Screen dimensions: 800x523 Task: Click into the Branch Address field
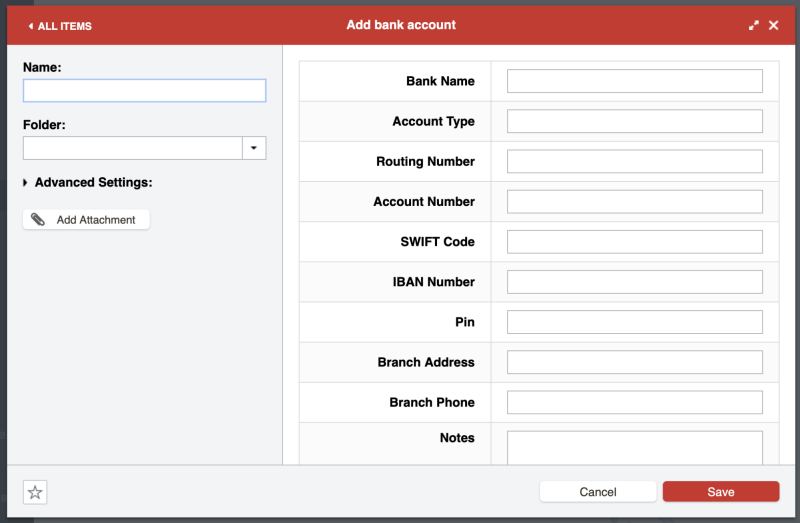[x=634, y=362]
